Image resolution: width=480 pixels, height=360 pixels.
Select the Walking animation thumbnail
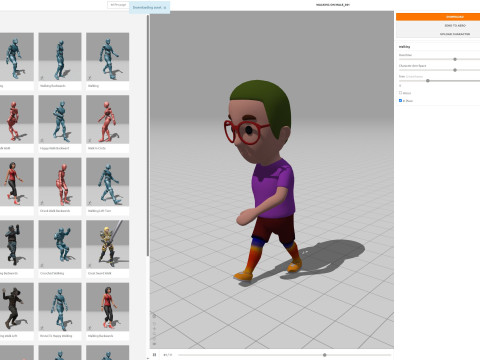tap(108, 57)
